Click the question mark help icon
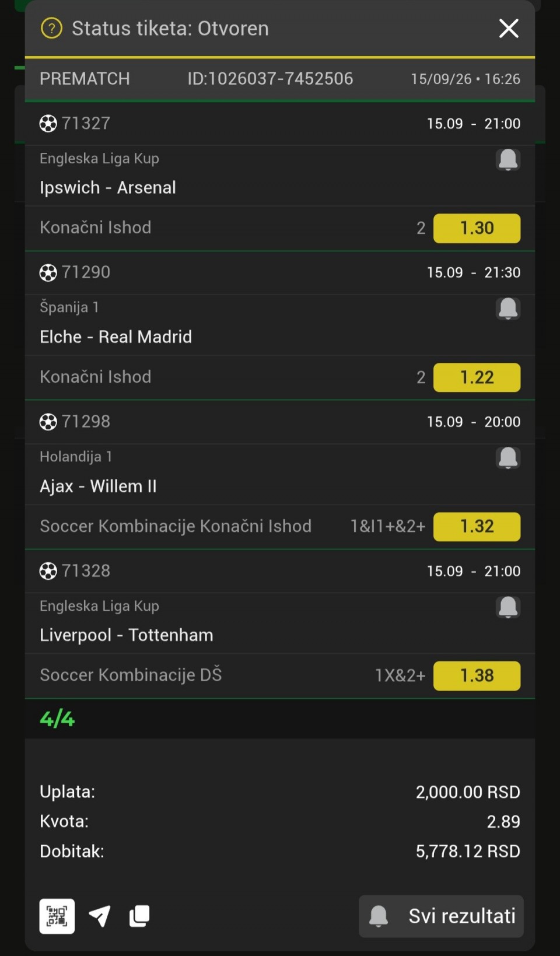This screenshot has width=560, height=956. pyautogui.click(x=51, y=28)
